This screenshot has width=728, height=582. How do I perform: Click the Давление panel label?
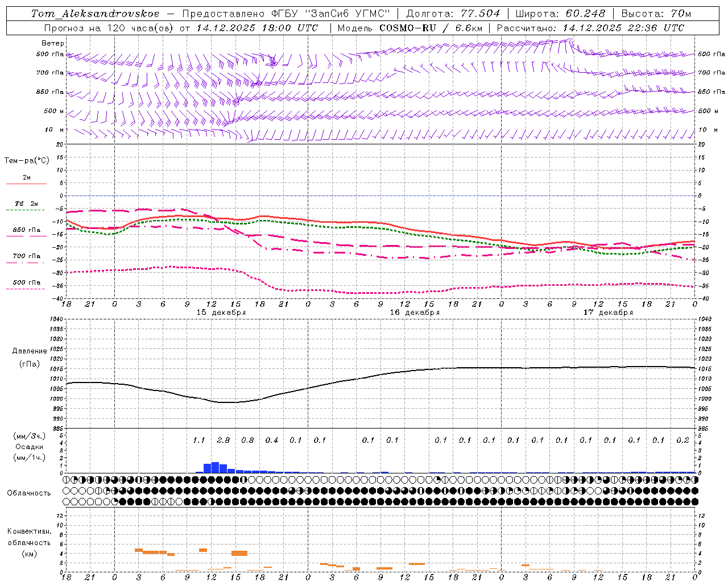click(30, 351)
